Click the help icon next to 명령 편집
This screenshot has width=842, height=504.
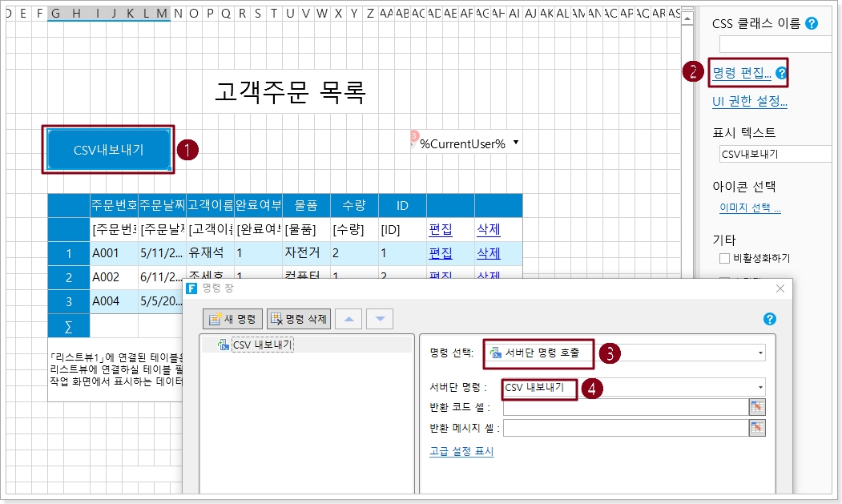(x=781, y=74)
